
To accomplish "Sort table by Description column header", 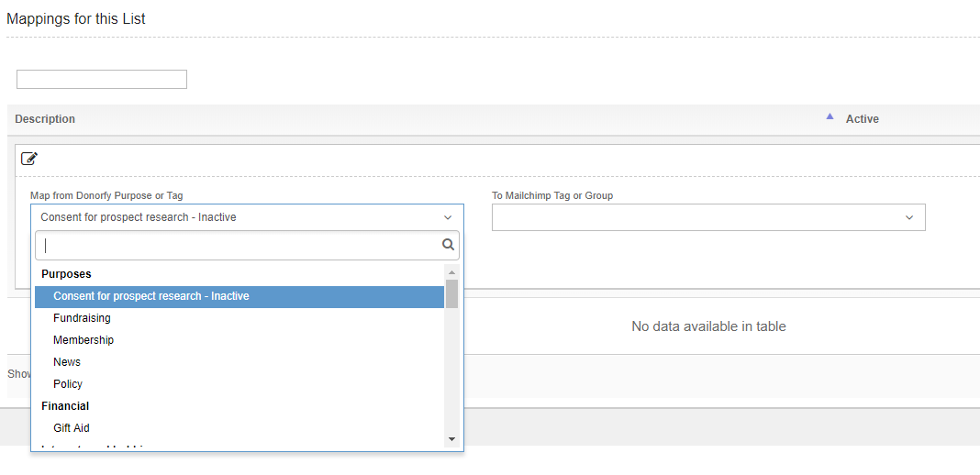I will point(45,119).
